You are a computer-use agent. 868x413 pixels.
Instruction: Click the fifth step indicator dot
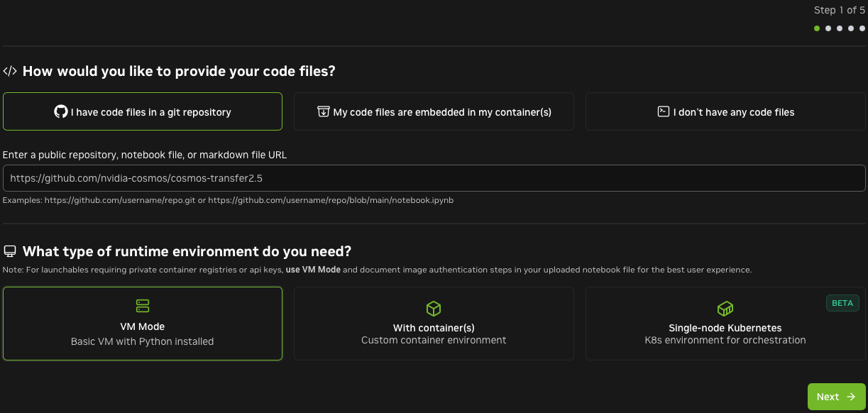pyautogui.click(x=862, y=28)
